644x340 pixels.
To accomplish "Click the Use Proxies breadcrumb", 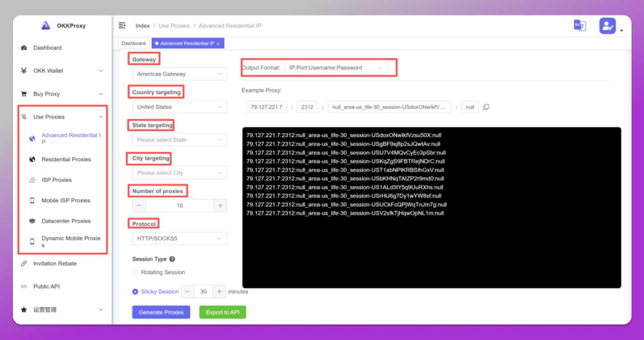I will point(174,26).
